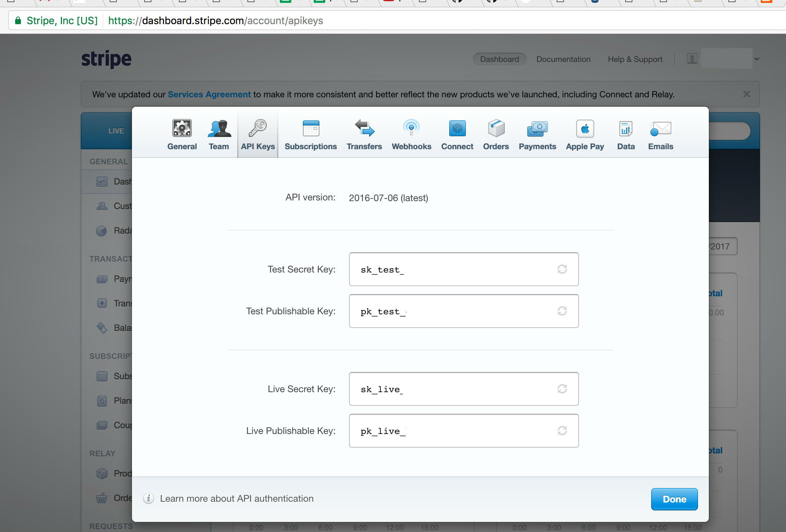The image size is (786, 532).
Task: Expand the account user dropdown arrow
Action: click(x=757, y=59)
